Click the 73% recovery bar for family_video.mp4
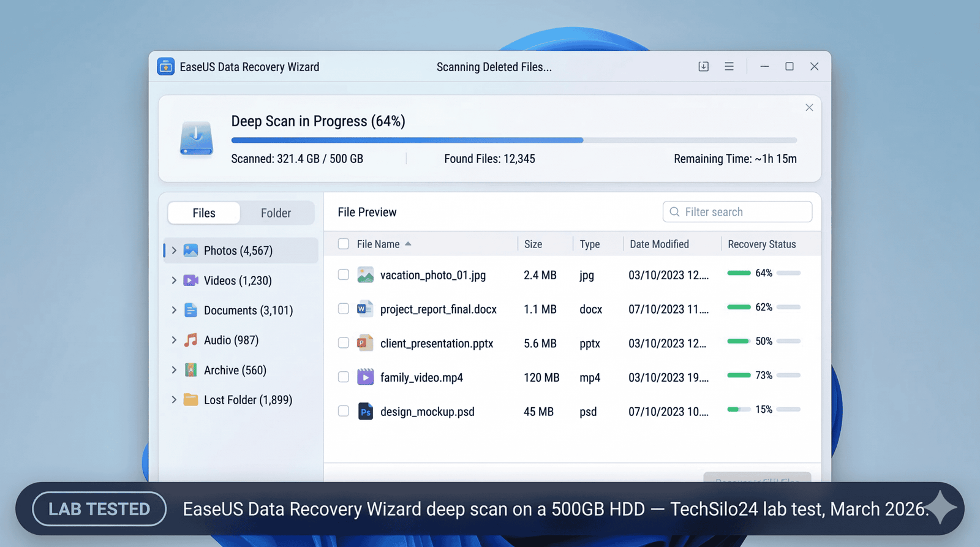 (764, 375)
